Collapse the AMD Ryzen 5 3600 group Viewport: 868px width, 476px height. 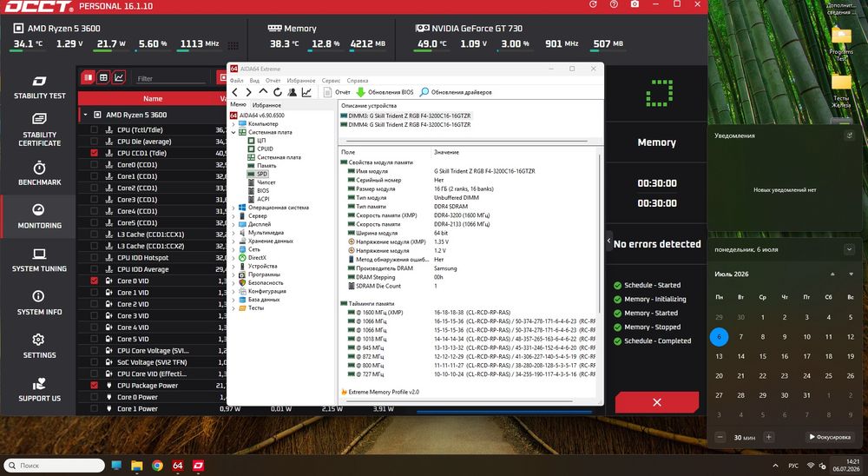point(86,115)
